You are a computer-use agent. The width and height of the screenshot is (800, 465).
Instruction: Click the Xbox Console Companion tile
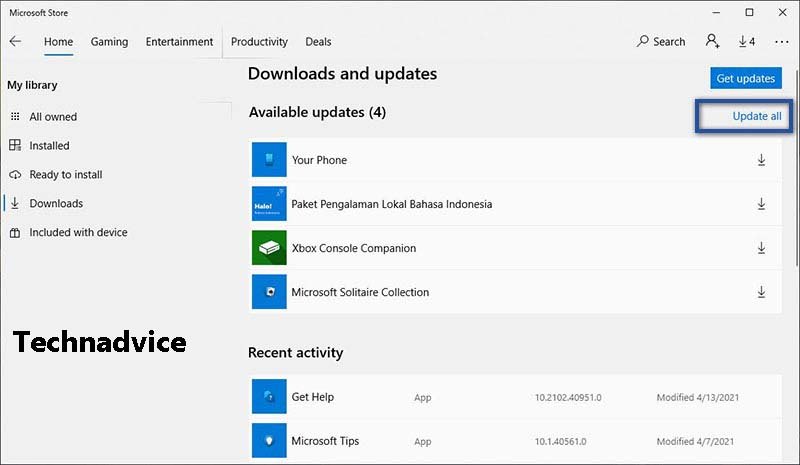pos(269,248)
